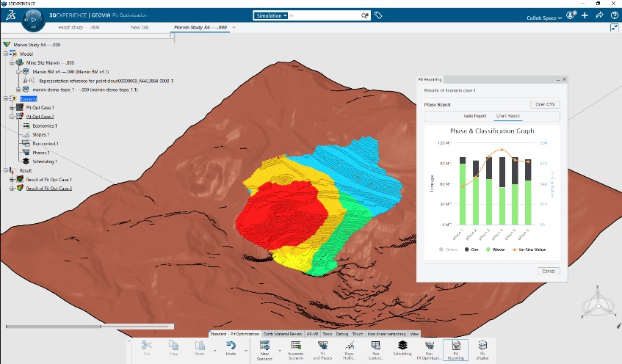
Task: Toggle In-Situ Value series in legend
Action: (x=529, y=250)
